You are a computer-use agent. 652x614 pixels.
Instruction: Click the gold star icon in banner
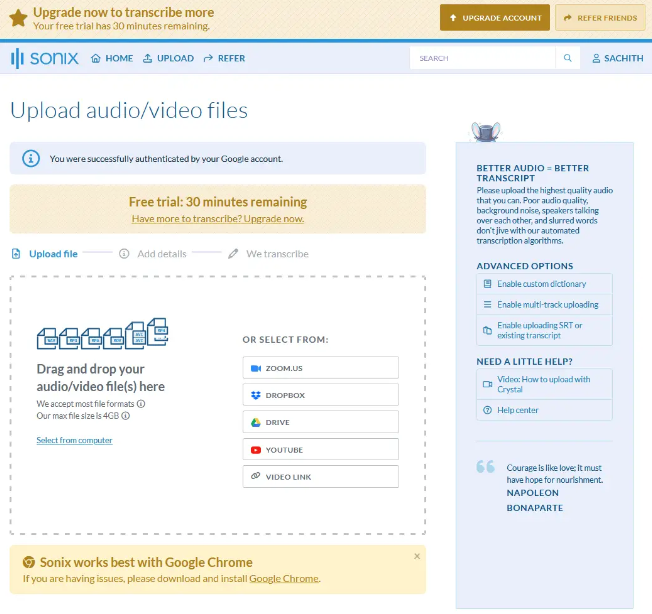pos(18,18)
